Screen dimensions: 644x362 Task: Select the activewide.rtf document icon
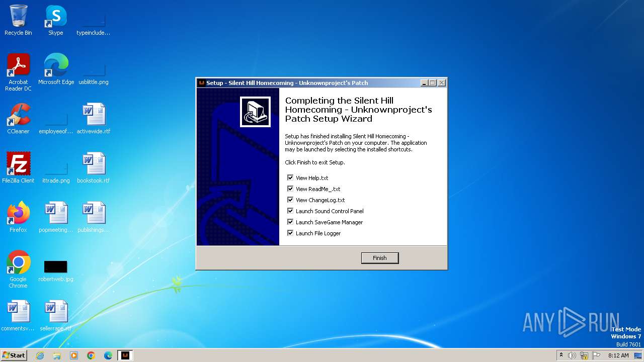94,119
